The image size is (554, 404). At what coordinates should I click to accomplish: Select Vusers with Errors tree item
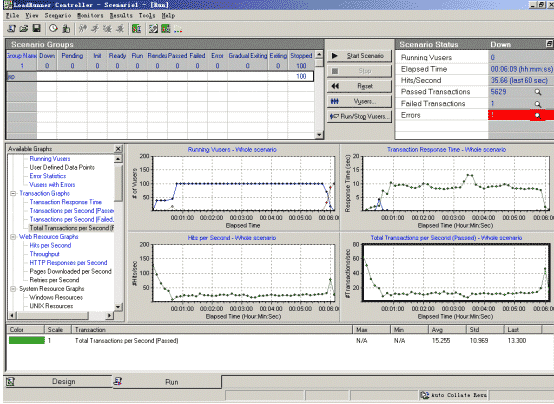[x=52, y=185]
